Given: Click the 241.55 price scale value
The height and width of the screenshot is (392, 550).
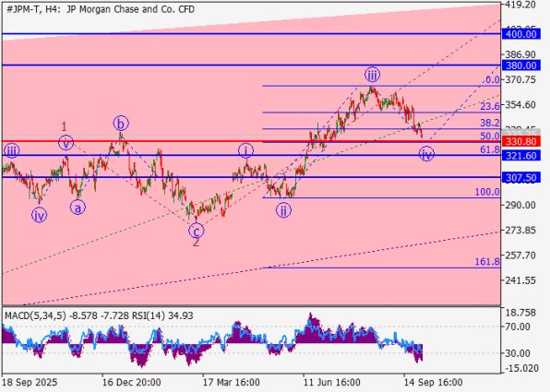Looking at the screenshot, I should click(521, 280).
